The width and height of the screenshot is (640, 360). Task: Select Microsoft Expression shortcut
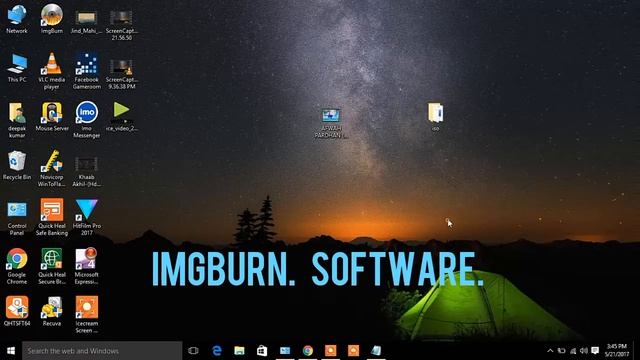pos(87,266)
